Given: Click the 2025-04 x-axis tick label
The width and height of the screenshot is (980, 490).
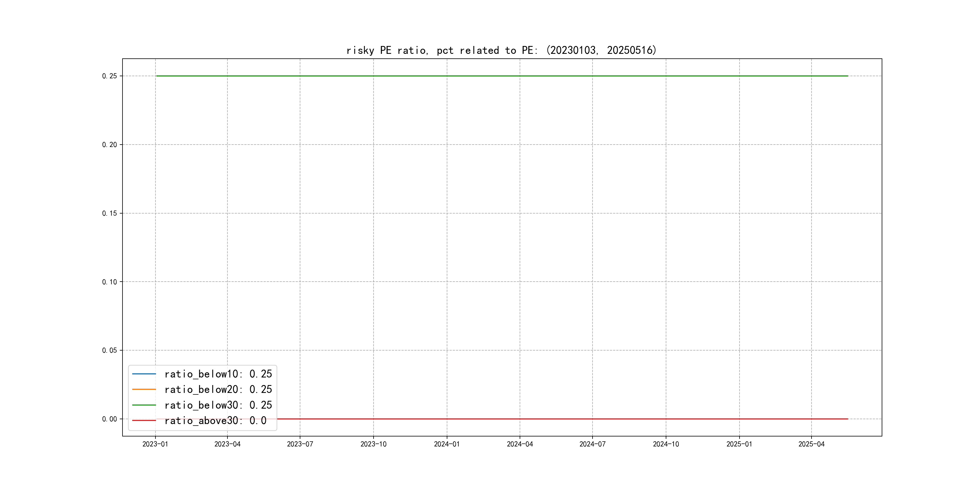Looking at the screenshot, I should 811,444.
